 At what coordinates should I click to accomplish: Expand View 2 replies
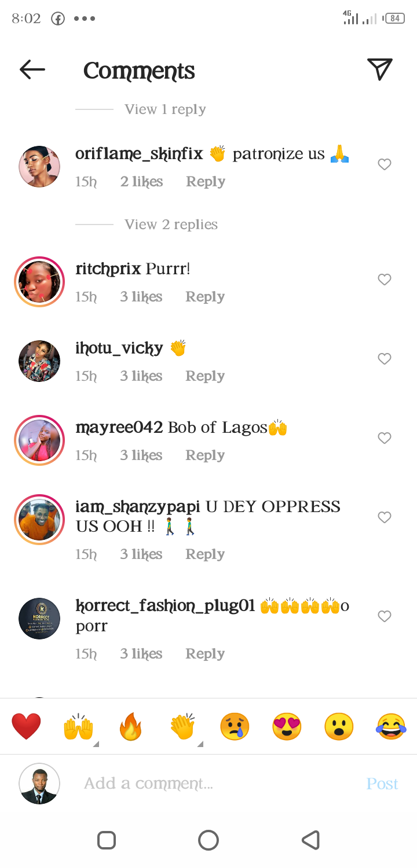coord(171,225)
